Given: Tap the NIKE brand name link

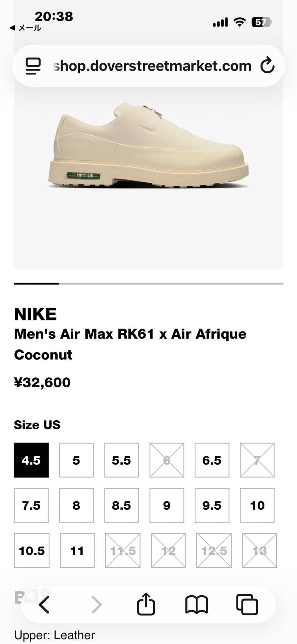Looking at the screenshot, I should [35, 314].
